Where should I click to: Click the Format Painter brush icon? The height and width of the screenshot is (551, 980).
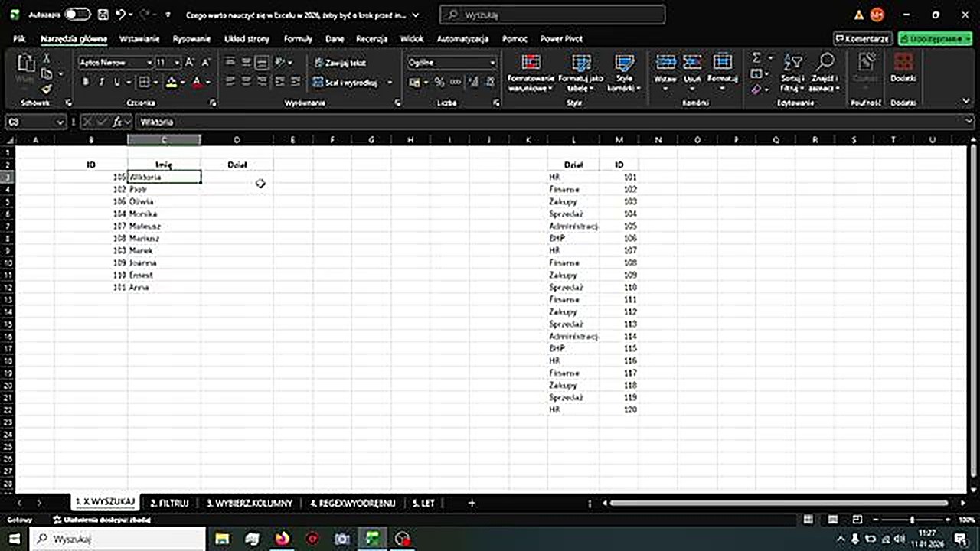tap(47, 90)
